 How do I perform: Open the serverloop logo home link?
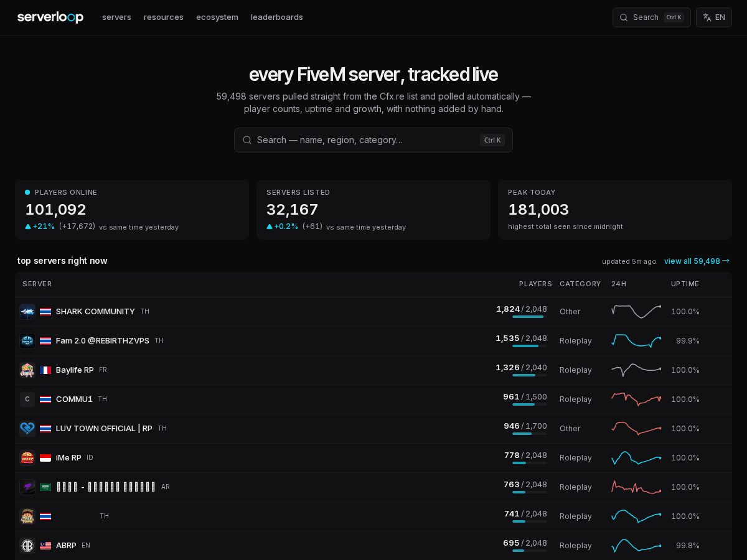[50, 17]
